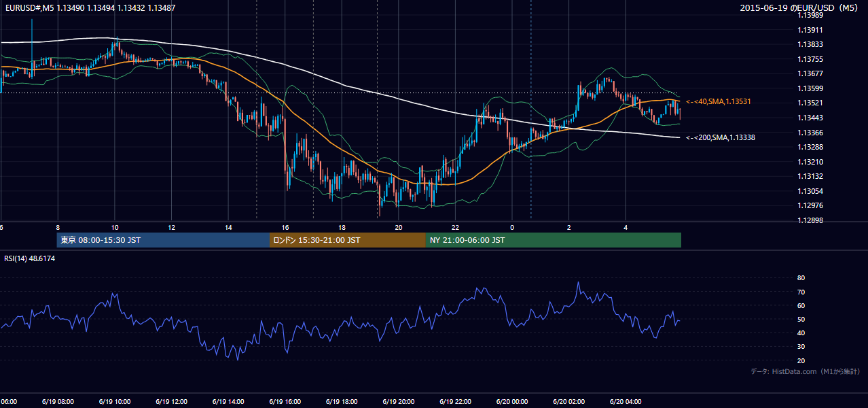Click the 6/19 20:00 time label
Screen dimensions: 868x408
tap(399, 401)
